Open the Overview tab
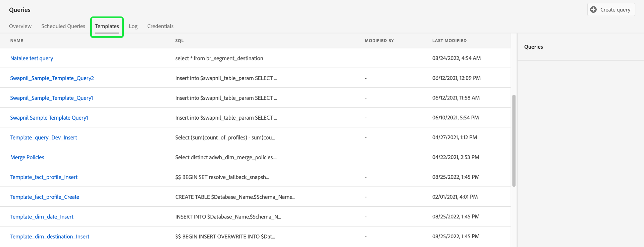The width and height of the screenshot is (644, 247). click(20, 26)
